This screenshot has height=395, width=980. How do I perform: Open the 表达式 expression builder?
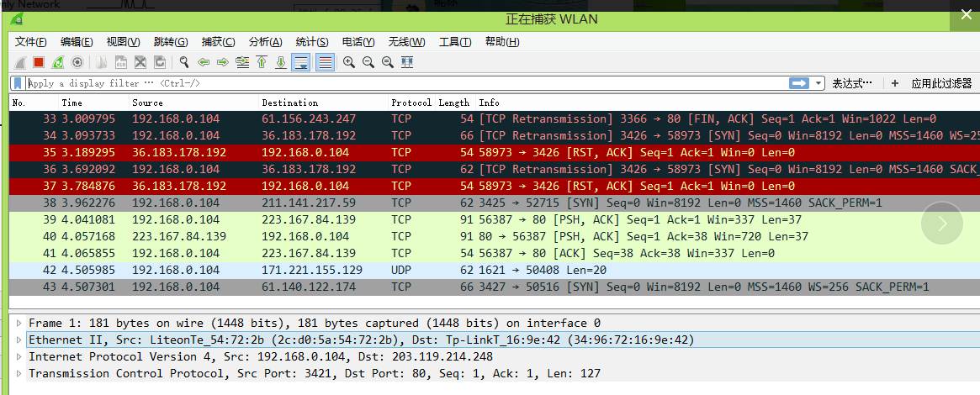pyautogui.click(x=851, y=83)
